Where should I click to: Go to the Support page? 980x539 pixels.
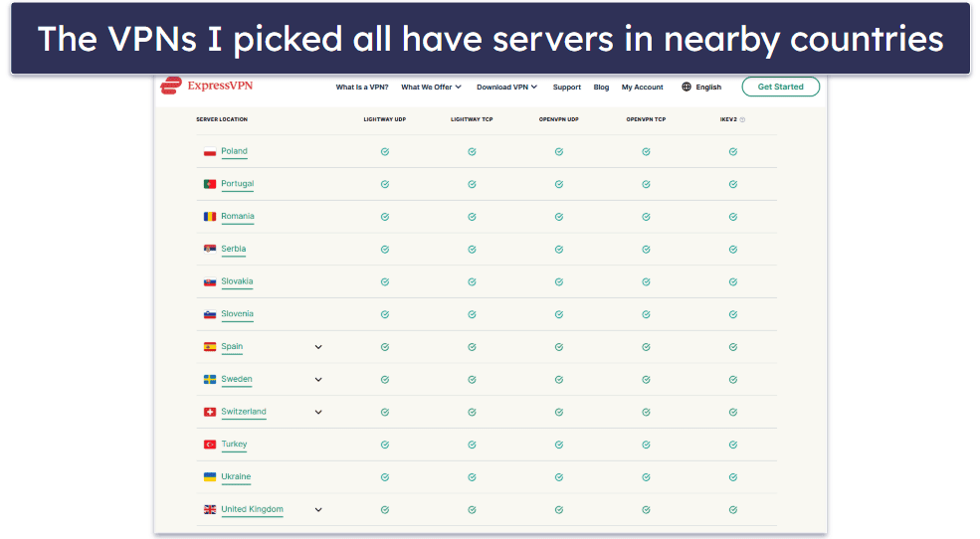(x=567, y=87)
